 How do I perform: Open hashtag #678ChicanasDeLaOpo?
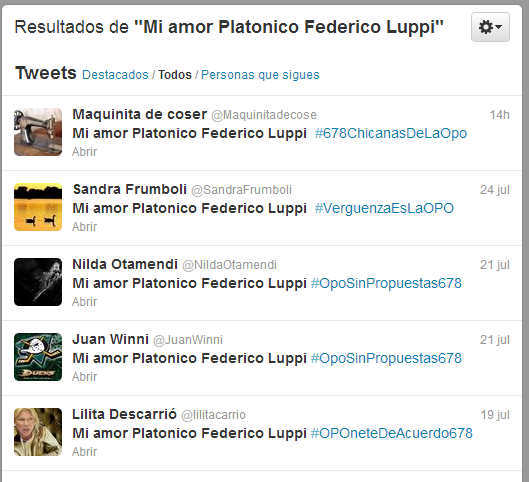(x=391, y=133)
